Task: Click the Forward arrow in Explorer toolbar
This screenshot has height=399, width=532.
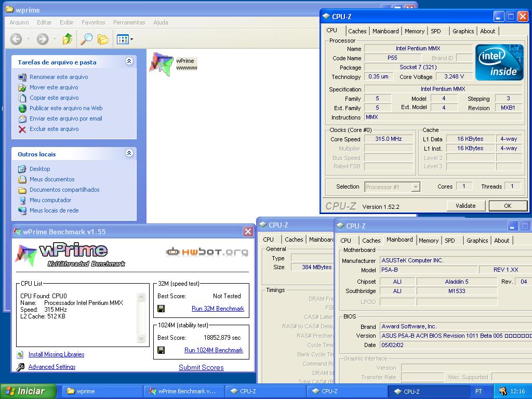Action: coord(43,39)
